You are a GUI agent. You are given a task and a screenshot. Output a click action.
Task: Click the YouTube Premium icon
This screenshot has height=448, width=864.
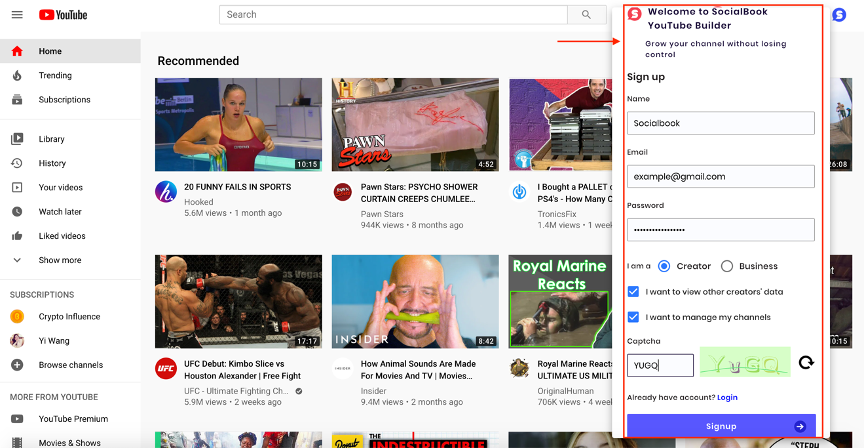point(17,419)
